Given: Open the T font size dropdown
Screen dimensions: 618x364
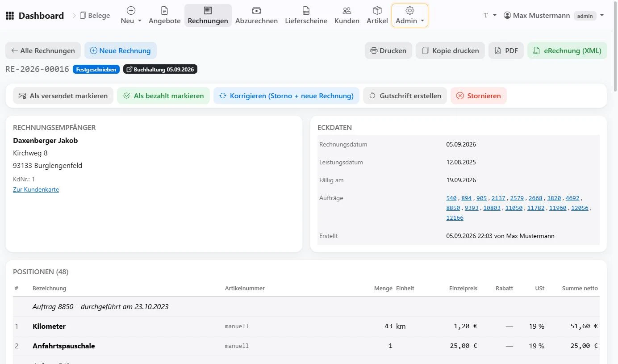Looking at the screenshot, I should (x=490, y=16).
